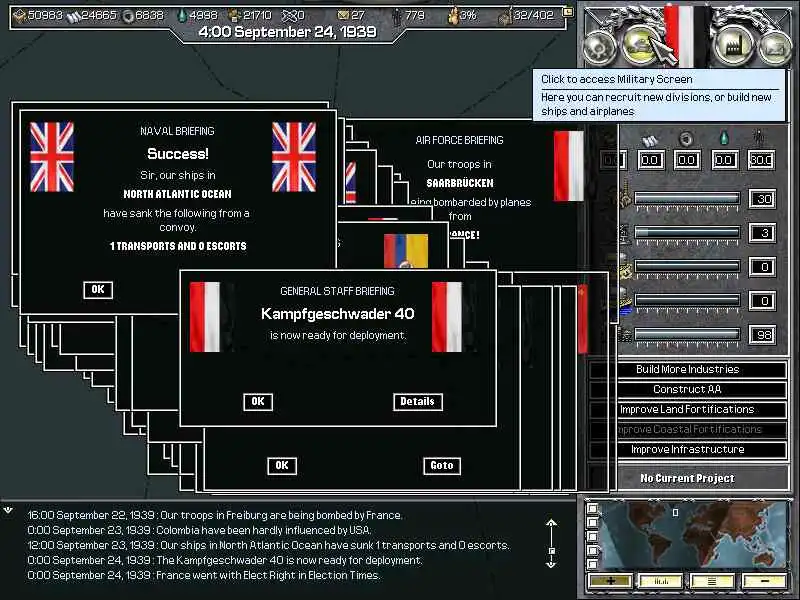This screenshot has height=600, width=800.
Task: Click OK in the Kampfgeschwader 40 briefing
Action: pos(258,402)
